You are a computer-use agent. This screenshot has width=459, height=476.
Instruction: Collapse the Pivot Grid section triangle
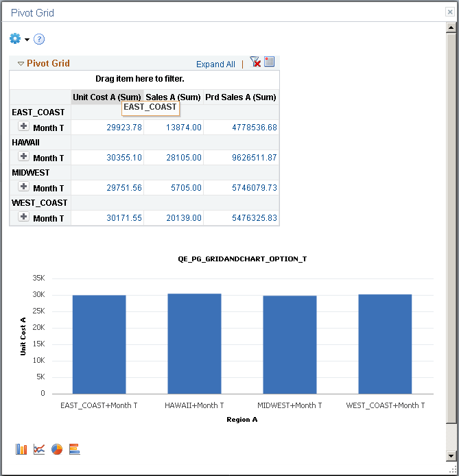tap(21, 64)
